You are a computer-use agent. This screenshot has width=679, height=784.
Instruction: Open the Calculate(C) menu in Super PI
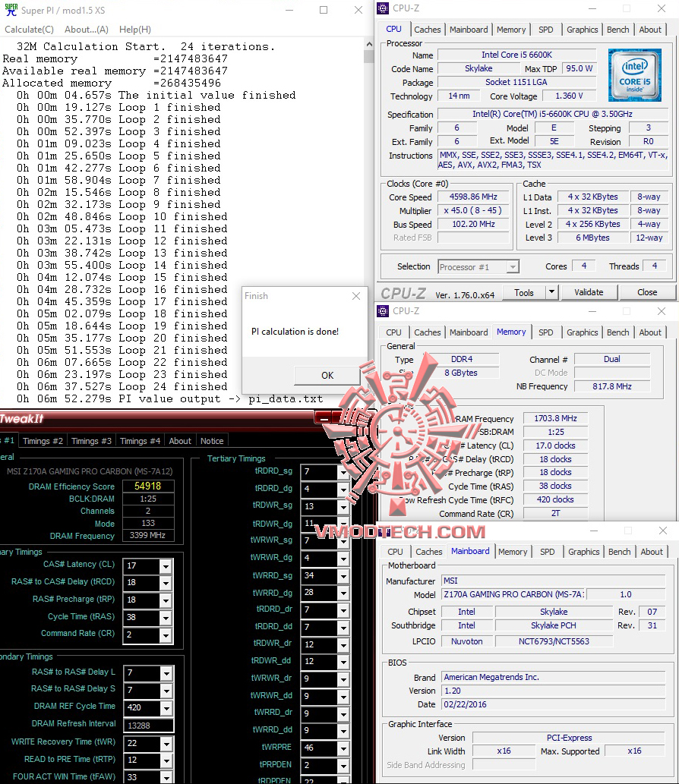(x=29, y=30)
